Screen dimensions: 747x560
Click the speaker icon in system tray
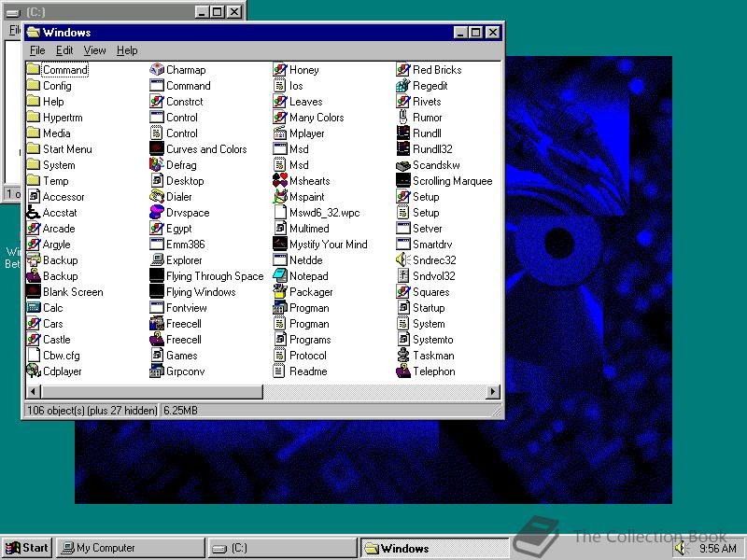coord(684,548)
